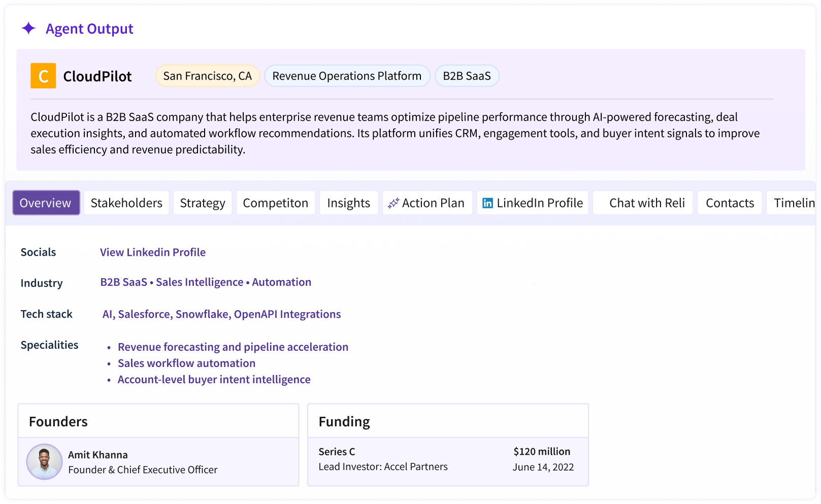Image resolution: width=821 pixels, height=504 pixels.
Task: Click Founder & Chief Executive Officer title
Action: (143, 470)
